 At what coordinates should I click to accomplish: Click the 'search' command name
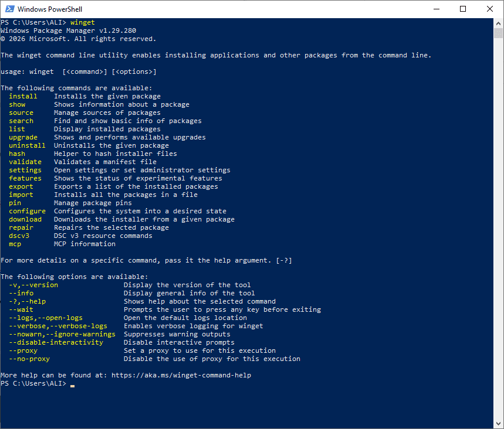(21, 121)
